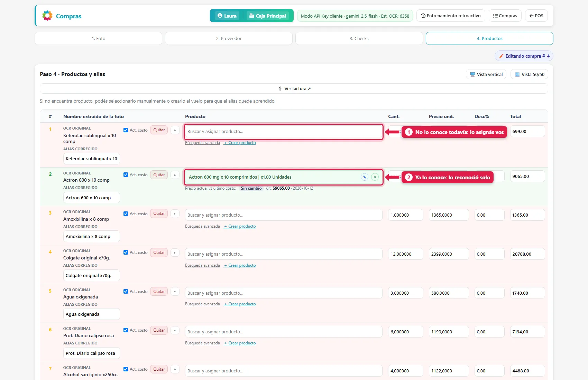Click unit price 580,0000 for Agua oxigenada

(449, 293)
